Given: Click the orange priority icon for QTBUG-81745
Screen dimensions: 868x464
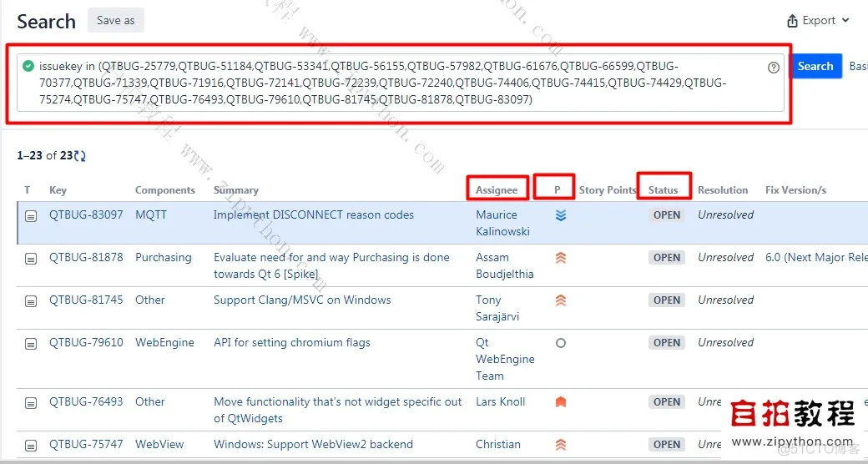Looking at the screenshot, I should (561, 300).
